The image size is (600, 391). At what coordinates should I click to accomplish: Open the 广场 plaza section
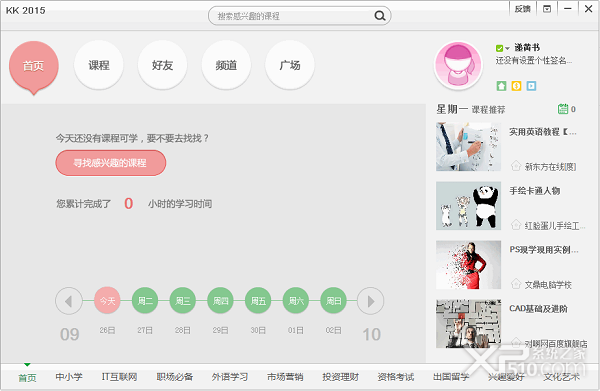tap(290, 65)
